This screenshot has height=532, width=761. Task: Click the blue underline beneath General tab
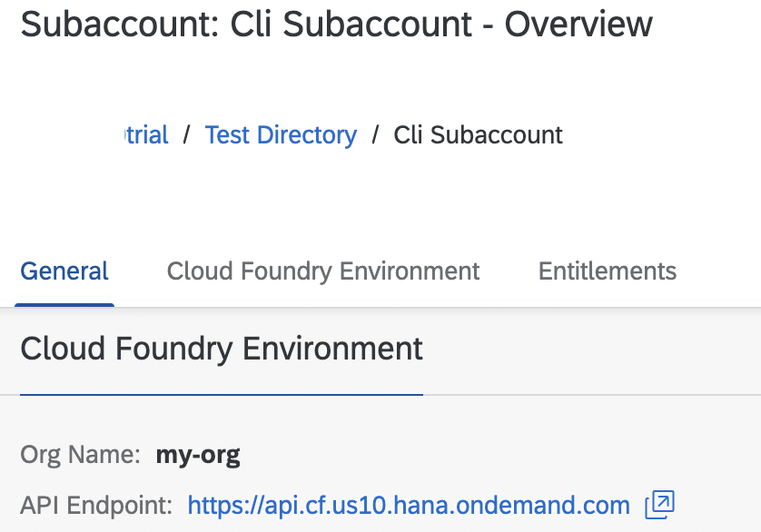point(64,305)
